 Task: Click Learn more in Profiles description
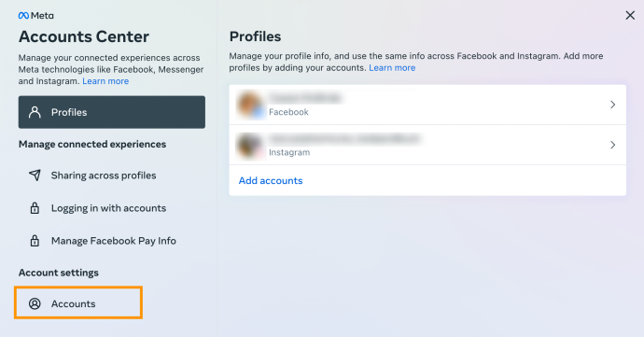pyautogui.click(x=392, y=68)
